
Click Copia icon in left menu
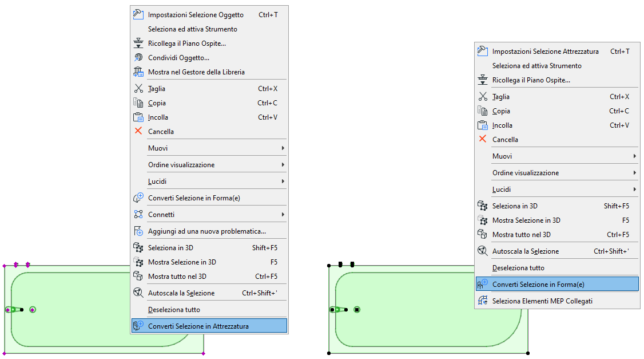point(138,103)
